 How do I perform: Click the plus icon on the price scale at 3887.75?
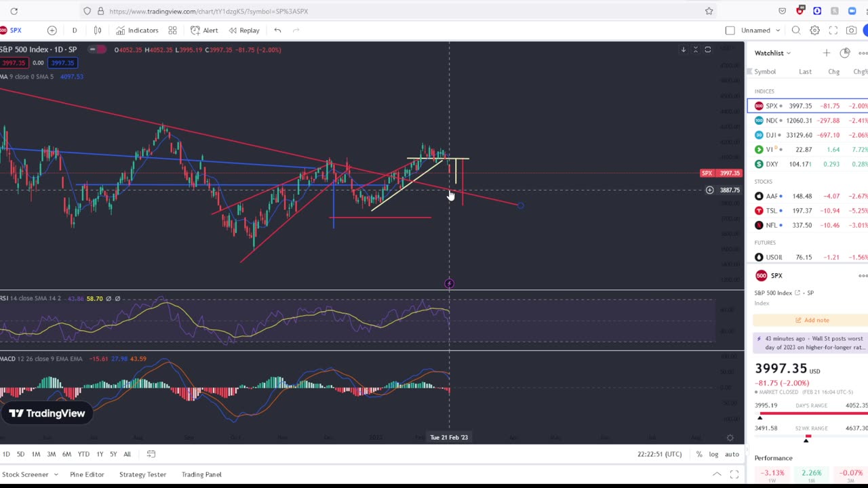(x=709, y=190)
